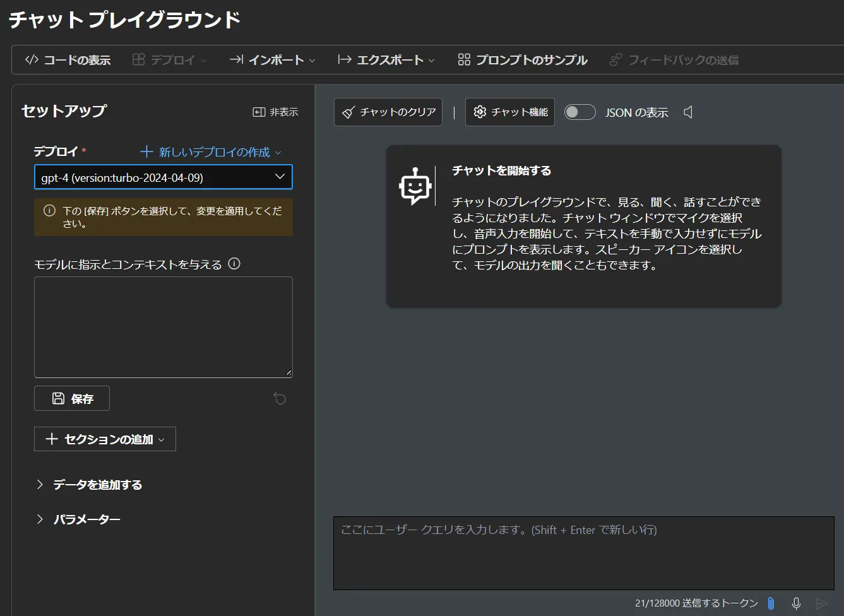Open the エクスポート menu
The height and width of the screenshot is (616, 844).
pyautogui.click(x=386, y=60)
